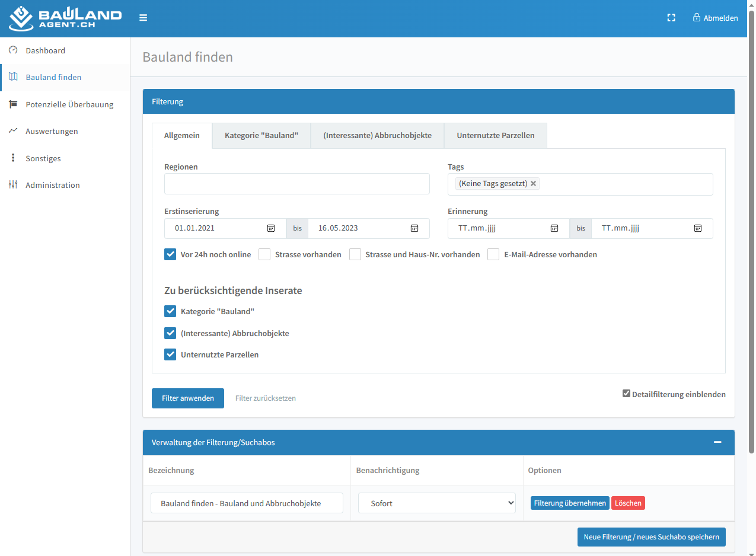Uncheck 'Vor 24h noch online' checkbox
The image size is (756, 556).
coord(170,254)
